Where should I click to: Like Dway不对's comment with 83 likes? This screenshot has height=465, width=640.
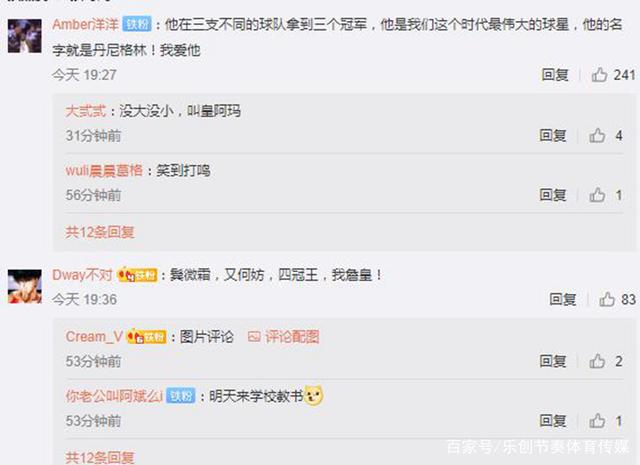point(607,299)
